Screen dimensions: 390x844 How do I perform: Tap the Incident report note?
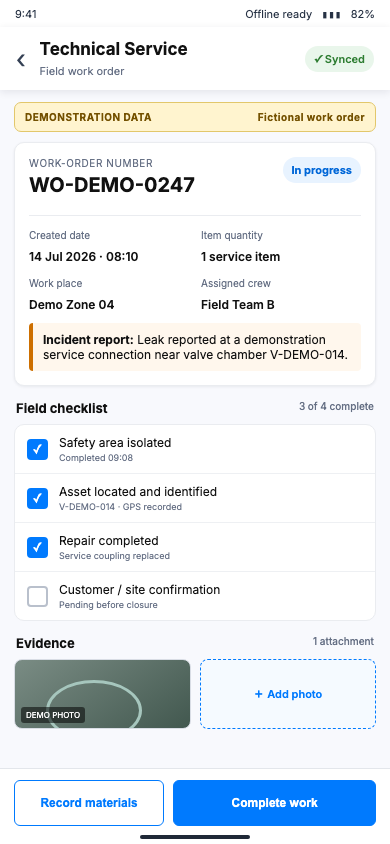[x=195, y=347]
